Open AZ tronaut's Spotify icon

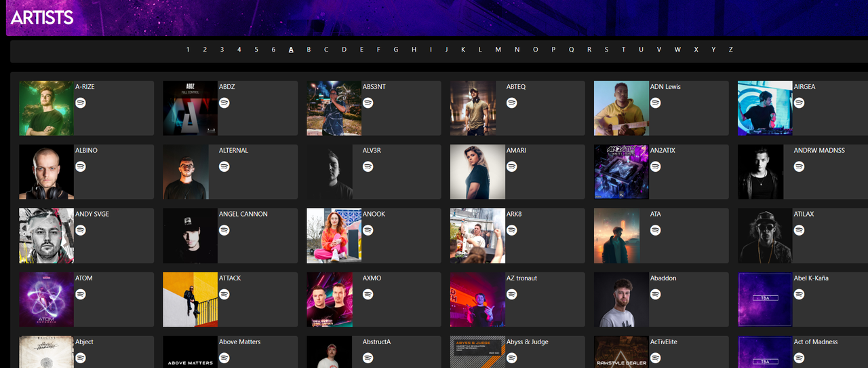tap(512, 294)
